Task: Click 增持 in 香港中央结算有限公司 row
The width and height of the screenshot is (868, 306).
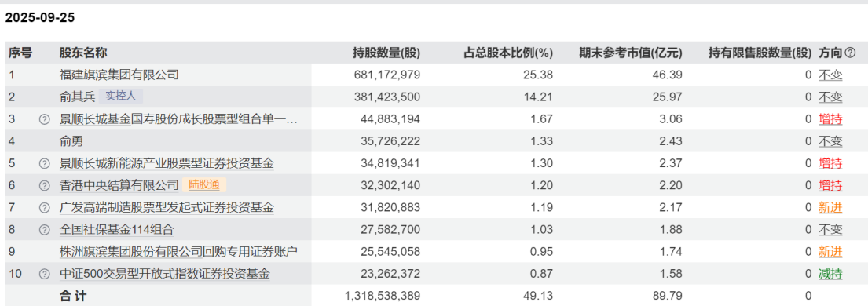Action: [x=830, y=185]
